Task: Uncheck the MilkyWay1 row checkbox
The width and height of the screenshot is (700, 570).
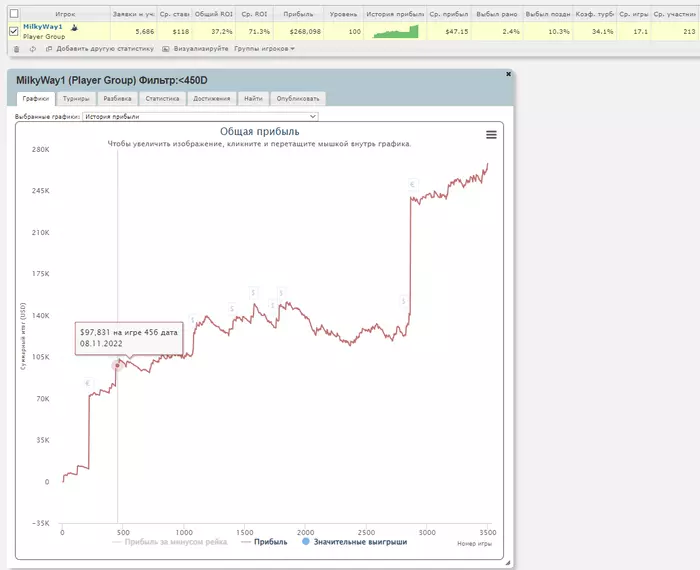Action: 14,31
